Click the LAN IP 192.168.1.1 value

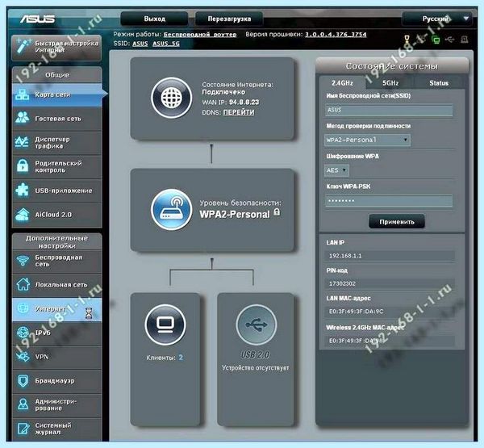coord(345,256)
